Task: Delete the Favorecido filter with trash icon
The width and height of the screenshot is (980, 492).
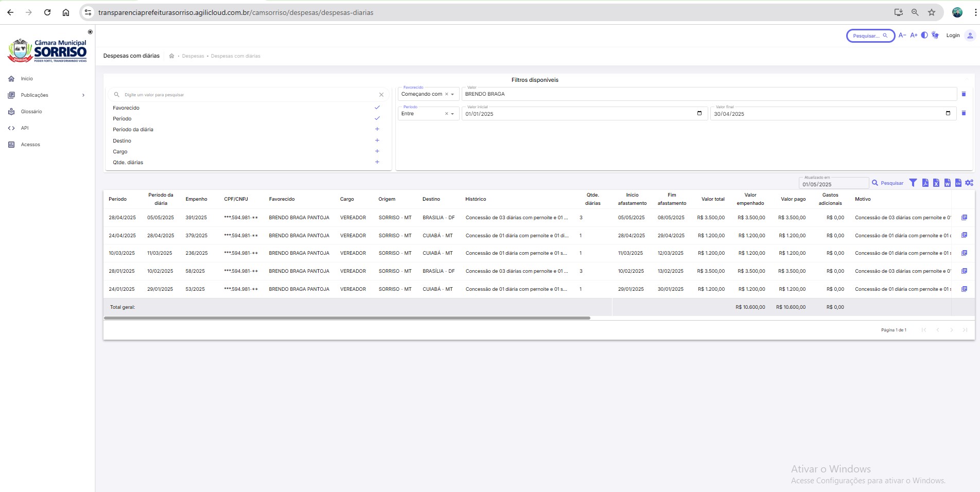Action: [x=964, y=94]
